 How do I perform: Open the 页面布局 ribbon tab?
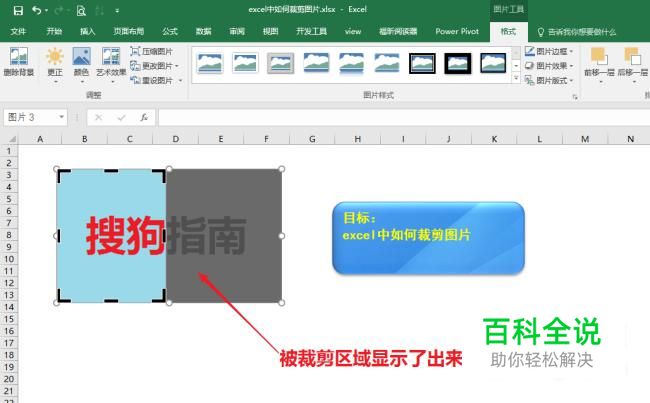tap(129, 32)
